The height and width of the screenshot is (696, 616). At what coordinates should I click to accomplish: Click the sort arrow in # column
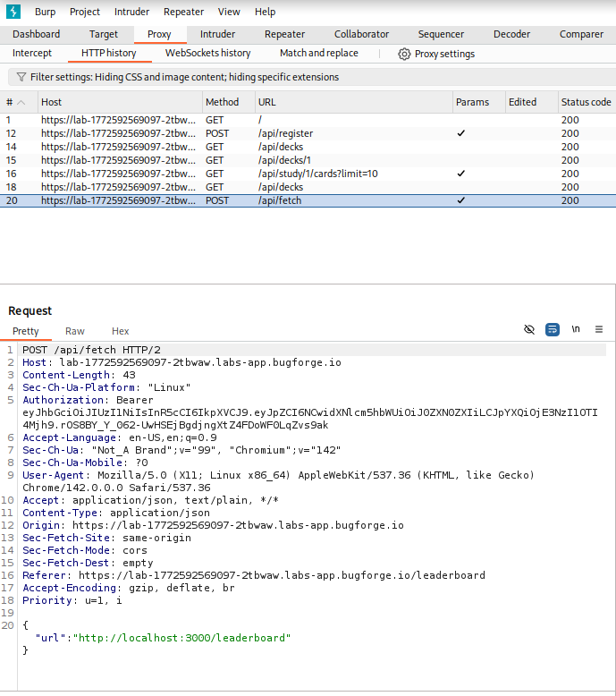22,102
